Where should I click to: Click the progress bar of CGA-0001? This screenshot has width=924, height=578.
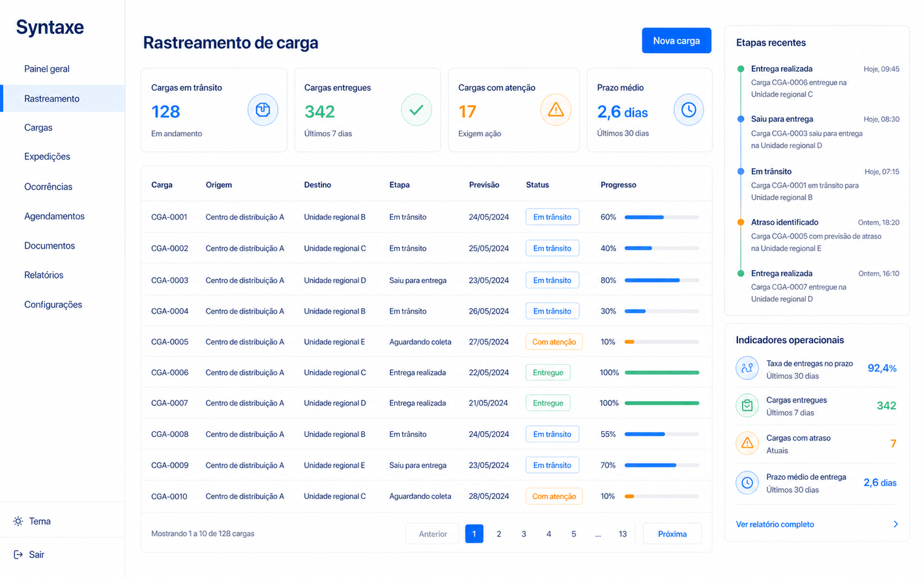pos(662,217)
